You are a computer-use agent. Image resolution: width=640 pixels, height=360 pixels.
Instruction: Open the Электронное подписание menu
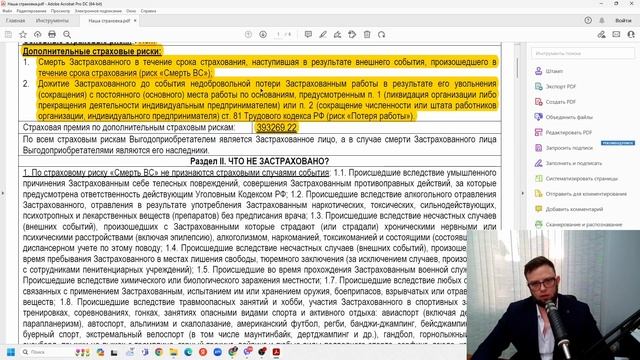point(98,11)
